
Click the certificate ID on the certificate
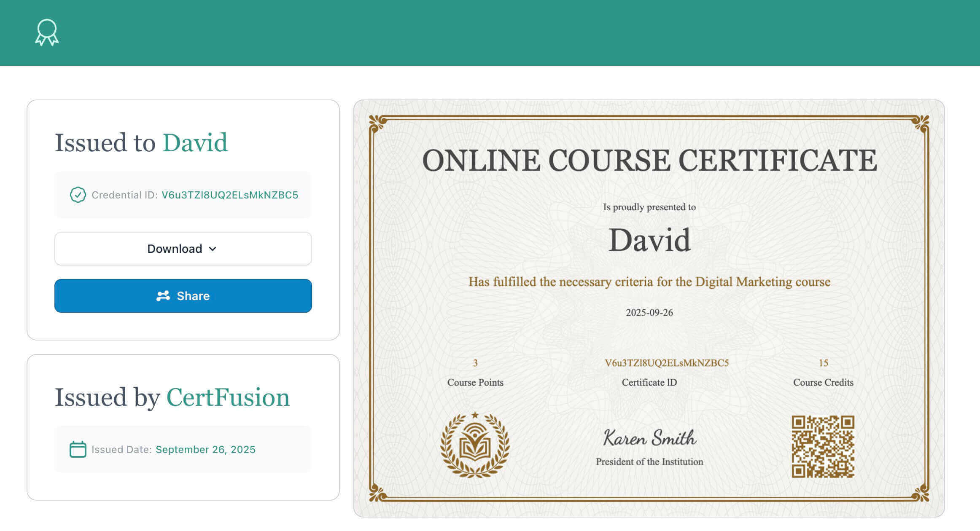666,363
